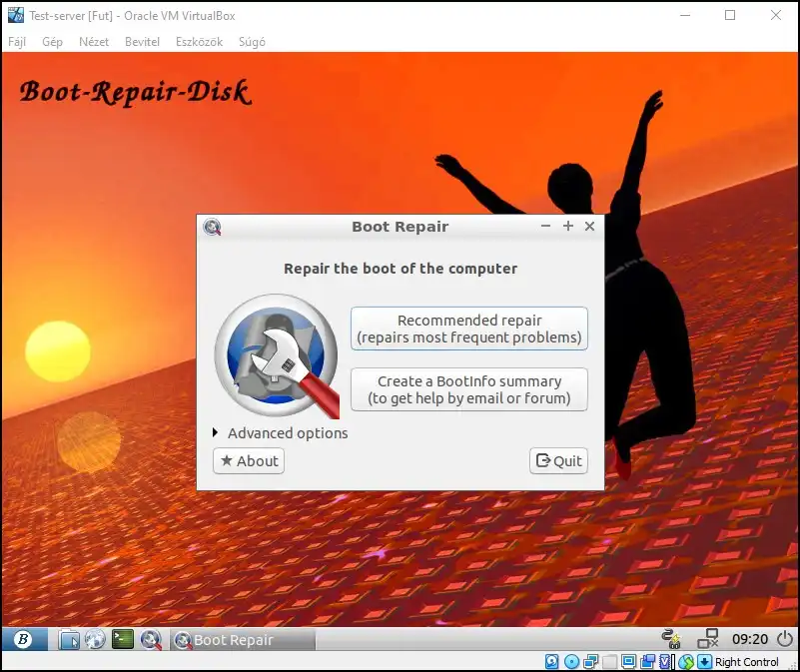800x672 pixels.
Task: Click the VirtualBox optical disc indicator
Action: (x=572, y=662)
